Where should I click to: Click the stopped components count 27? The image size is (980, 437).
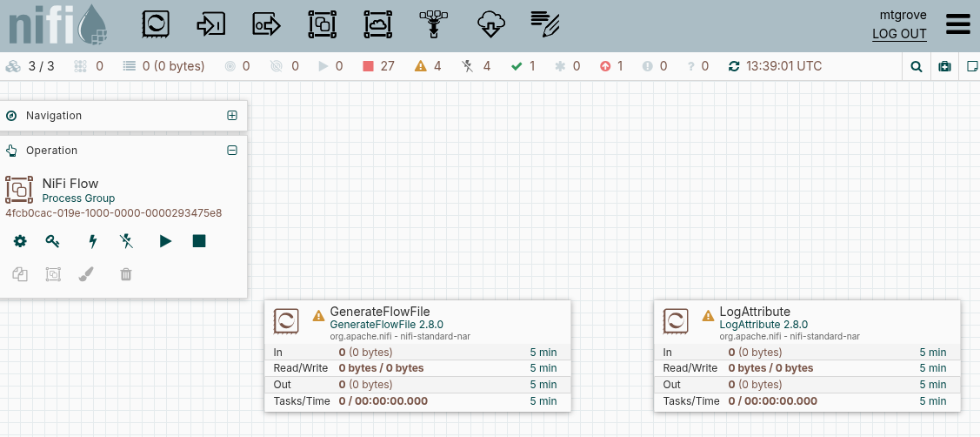(x=379, y=66)
